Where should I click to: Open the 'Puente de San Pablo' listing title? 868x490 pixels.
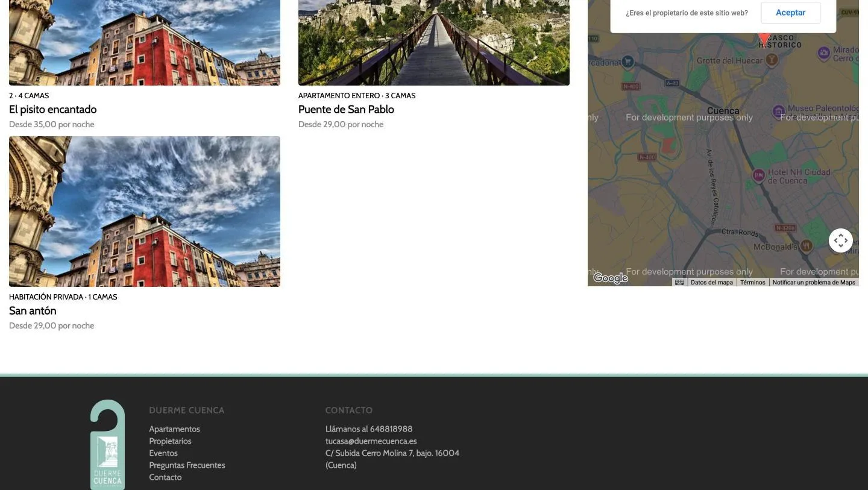346,109
